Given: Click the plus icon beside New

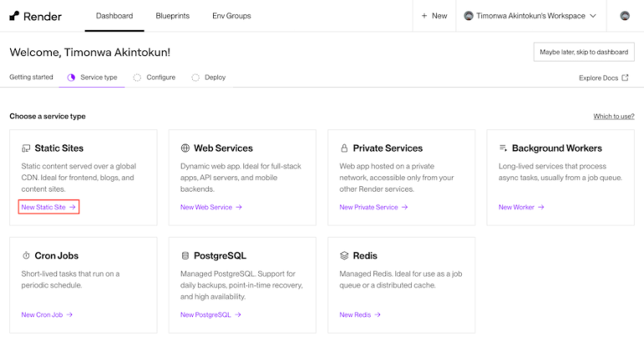Looking at the screenshot, I should pyautogui.click(x=424, y=16).
